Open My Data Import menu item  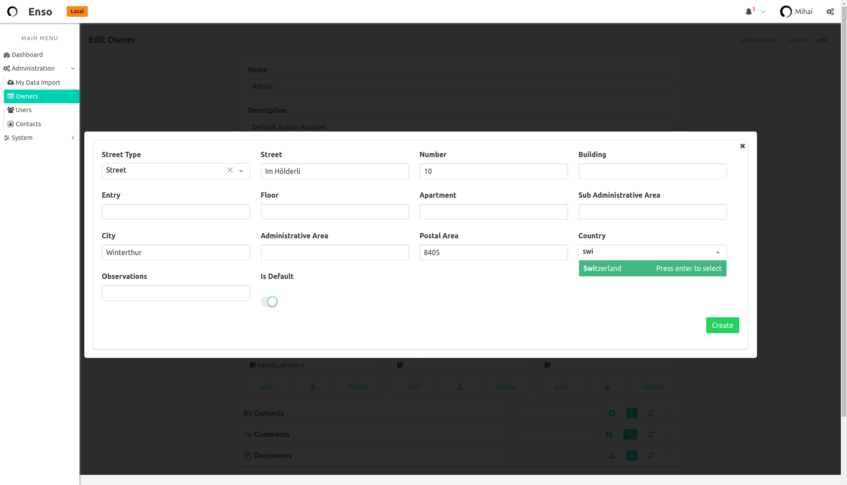coord(34,83)
